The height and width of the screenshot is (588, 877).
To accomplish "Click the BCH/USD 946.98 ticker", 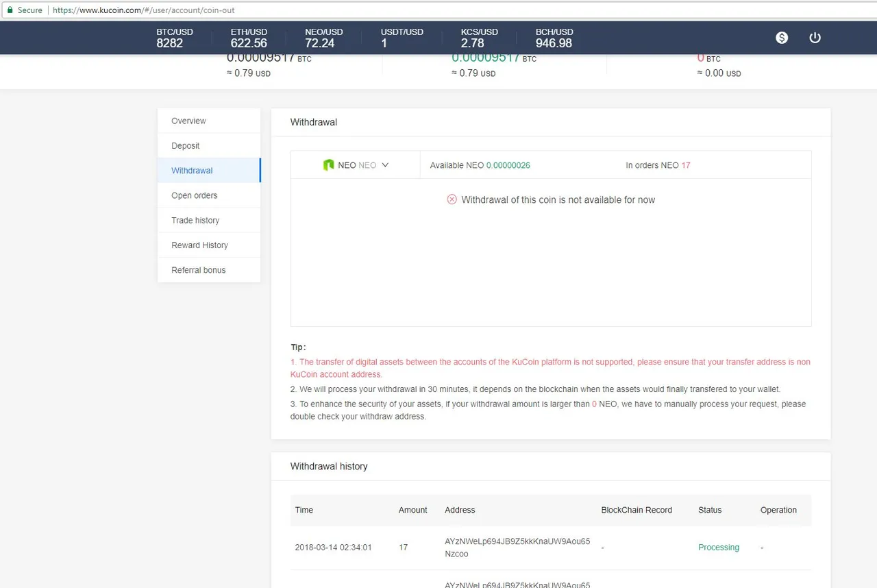I will (554, 38).
